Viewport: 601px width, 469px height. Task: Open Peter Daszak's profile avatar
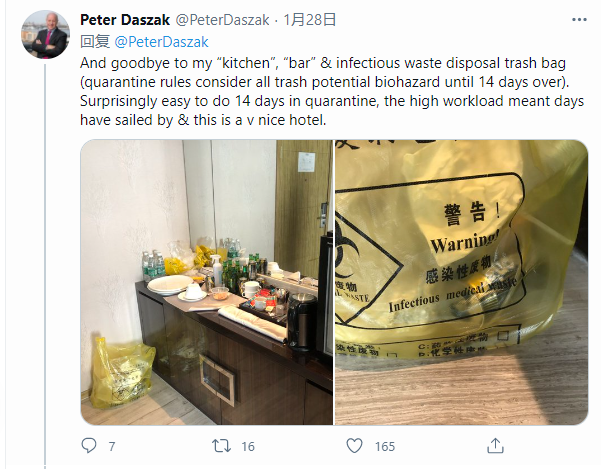[45, 34]
